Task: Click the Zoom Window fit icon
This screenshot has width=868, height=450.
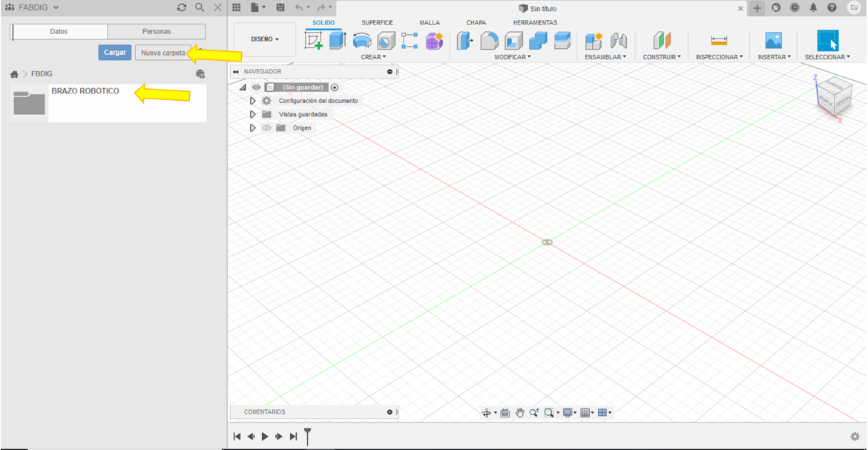Action: click(548, 413)
